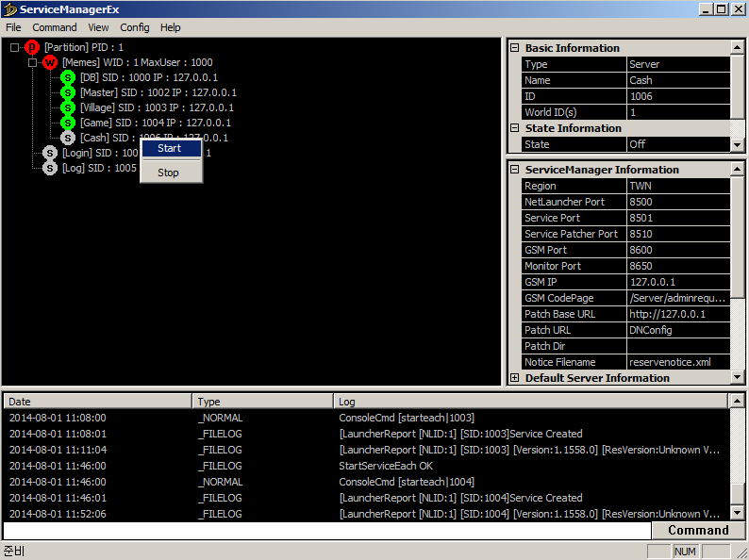Click the Type value 'Server'
Viewport: 749px width, 560px height.
(x=678, y=64)
